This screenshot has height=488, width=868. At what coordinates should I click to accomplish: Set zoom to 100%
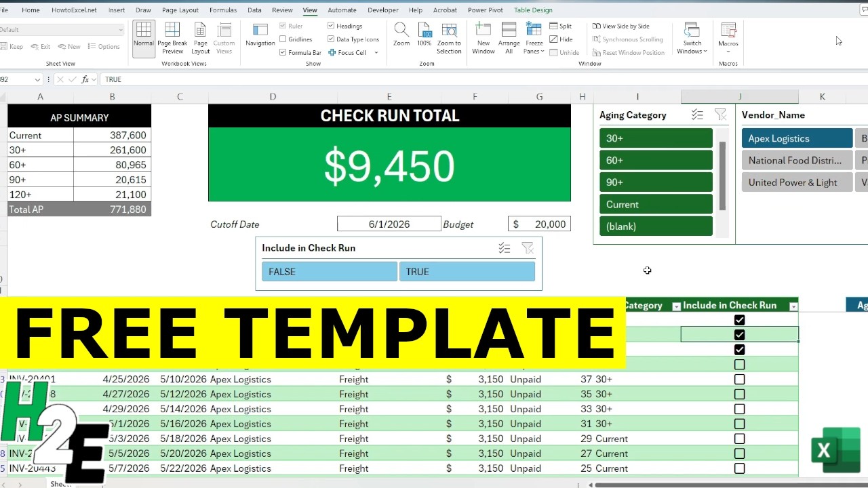425,35
